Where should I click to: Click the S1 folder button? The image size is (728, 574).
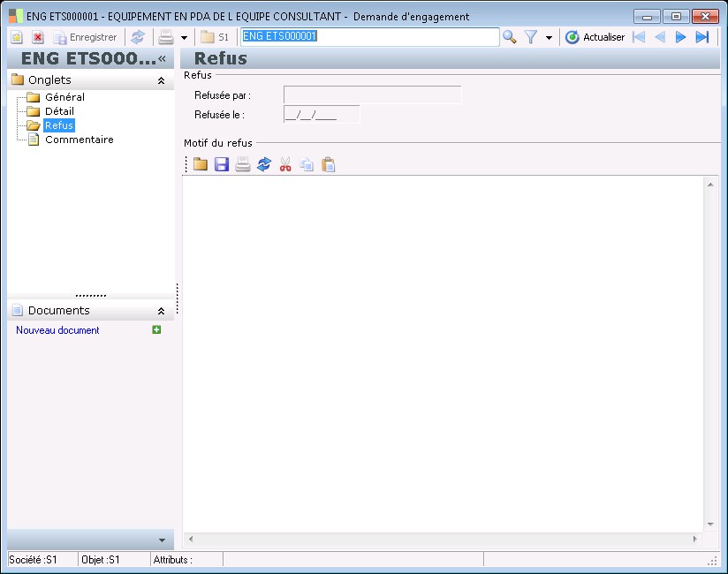215,37
